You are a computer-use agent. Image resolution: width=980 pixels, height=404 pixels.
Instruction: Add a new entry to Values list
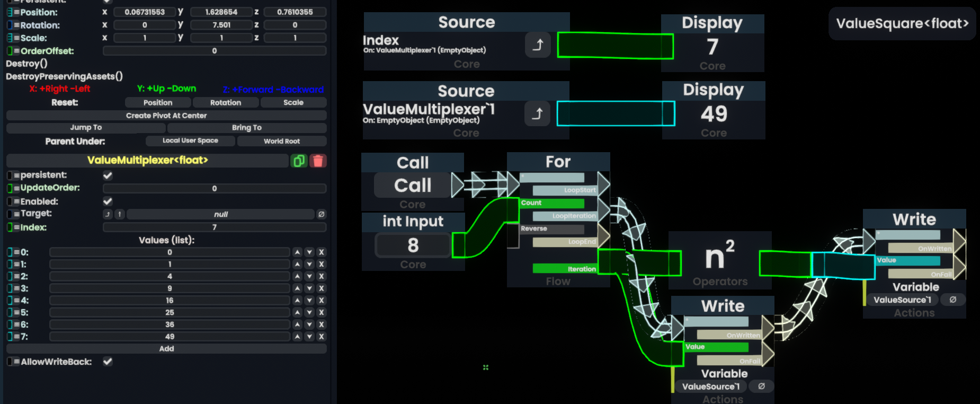coord(166,349)
